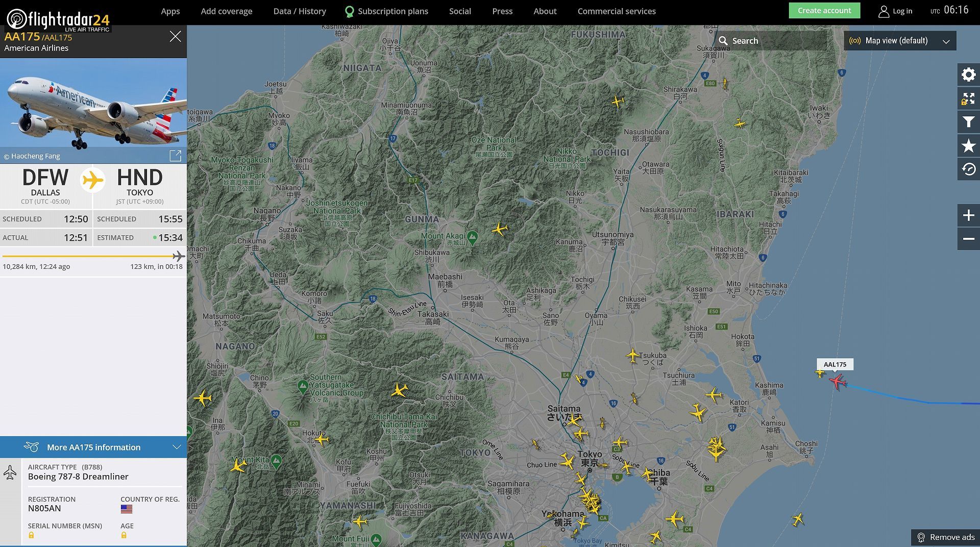Close the AA175 flight panel
980x547 pixels.
pyautogui.click(x=175, y=36)
